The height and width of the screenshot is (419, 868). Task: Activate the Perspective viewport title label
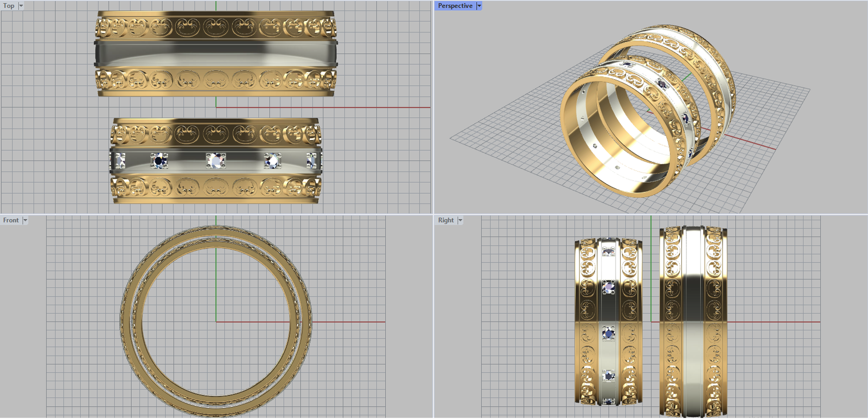click(455, 5)
